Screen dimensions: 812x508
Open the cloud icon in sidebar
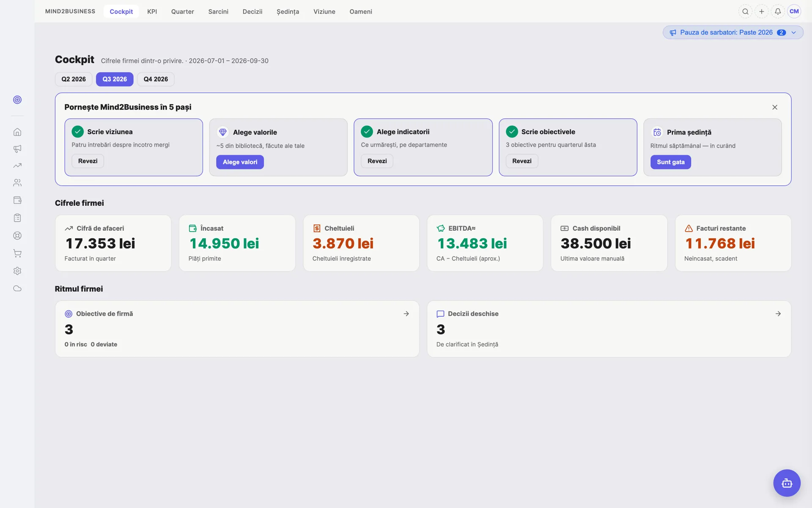pyautogui.click(x=17, y=289)
